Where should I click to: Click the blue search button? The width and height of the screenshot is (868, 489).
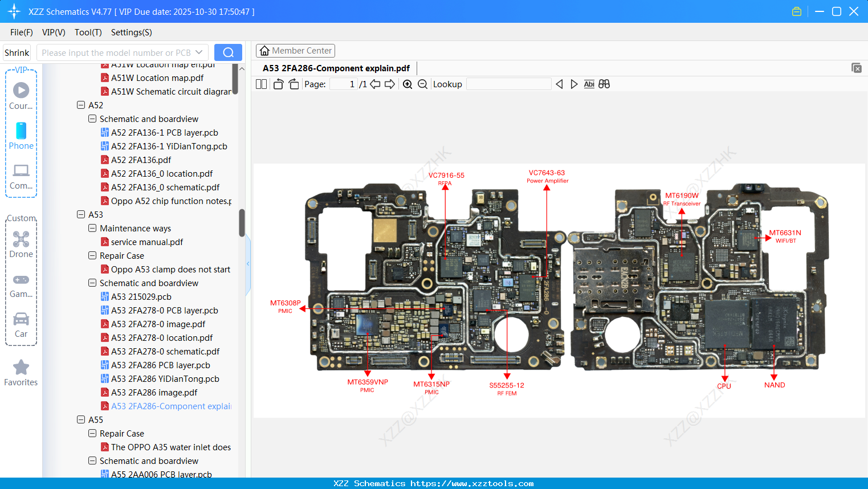tap(228, 52)
